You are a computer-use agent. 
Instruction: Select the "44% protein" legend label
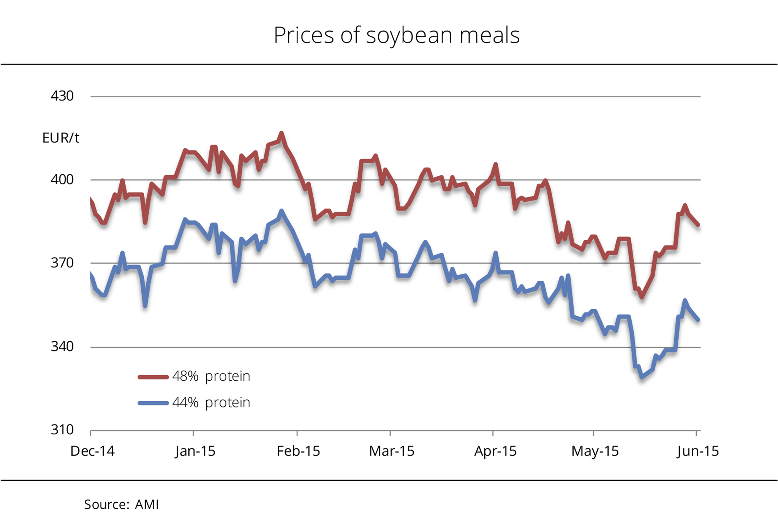[211, 402]
